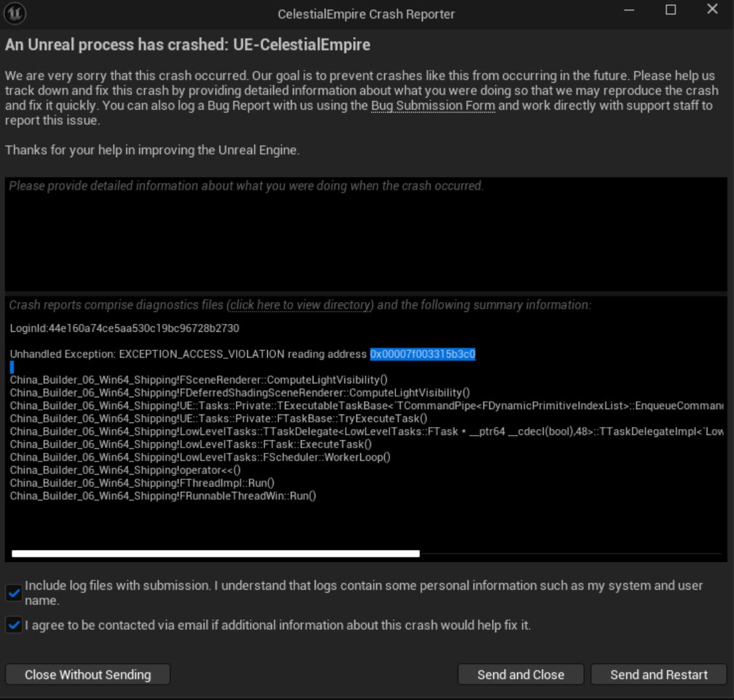This screenshot has width=734, height=700.
Task: Click the empty scrollbar track right of thumb
Action: click(569, 554)
